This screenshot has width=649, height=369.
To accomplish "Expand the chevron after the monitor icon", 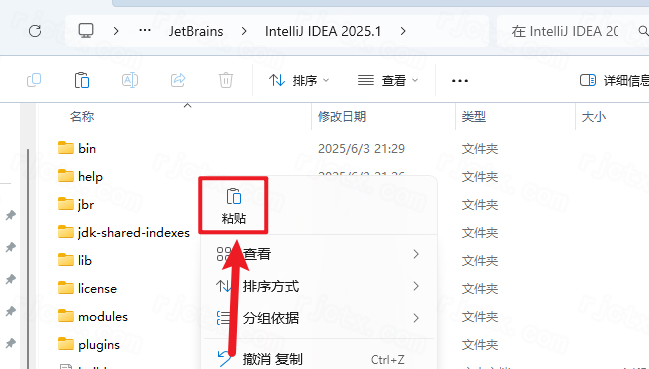I will pyautogui.click(x=116, y=31).
